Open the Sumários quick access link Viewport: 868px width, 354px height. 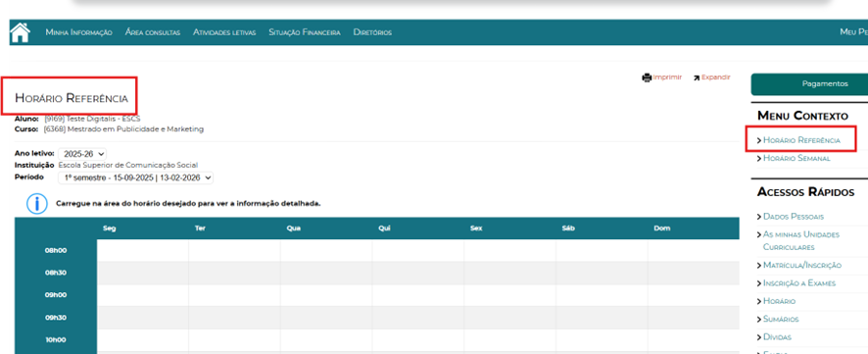click(x=781, y=319)
